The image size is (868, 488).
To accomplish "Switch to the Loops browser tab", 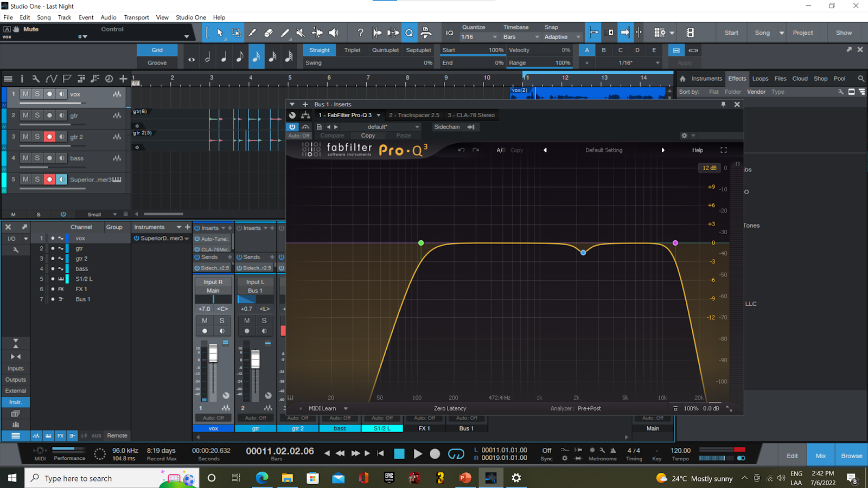I will point(760,79).
